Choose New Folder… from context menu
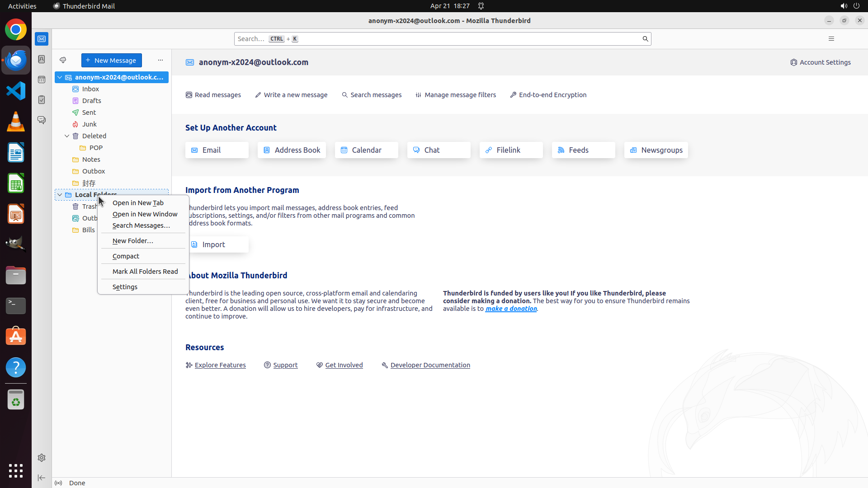868x488 pixels. point(133,241)
